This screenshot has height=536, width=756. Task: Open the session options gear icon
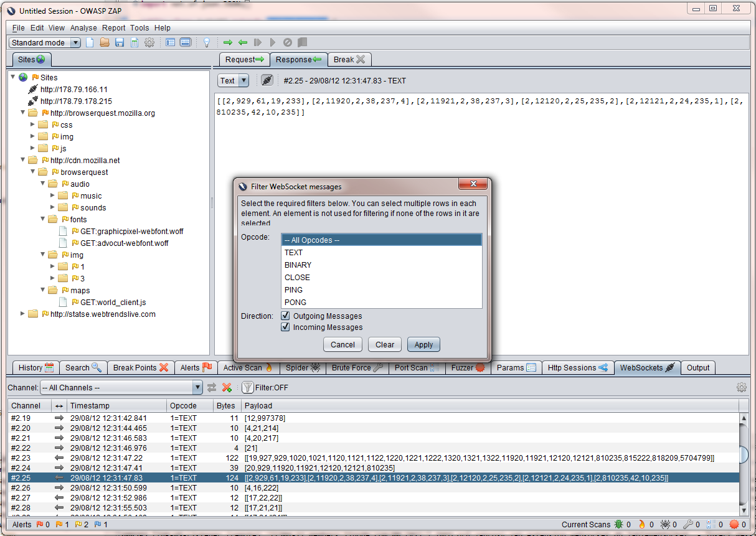coord(149,42)
